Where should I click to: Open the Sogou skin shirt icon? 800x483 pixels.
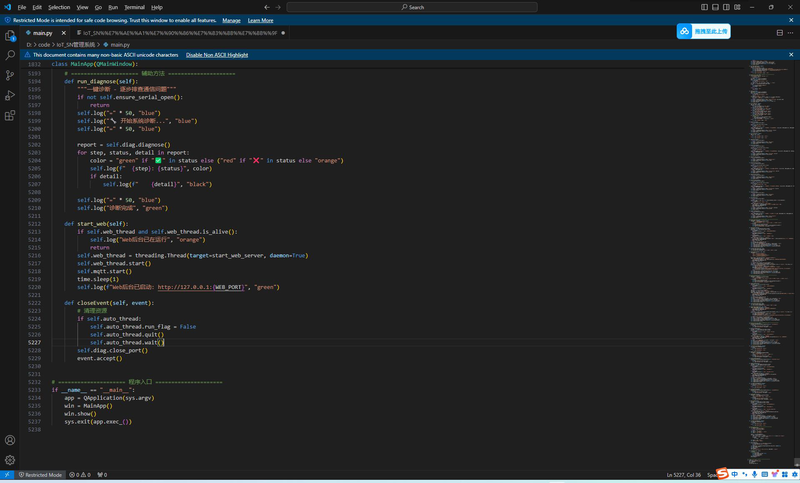[x=774, y=474]
